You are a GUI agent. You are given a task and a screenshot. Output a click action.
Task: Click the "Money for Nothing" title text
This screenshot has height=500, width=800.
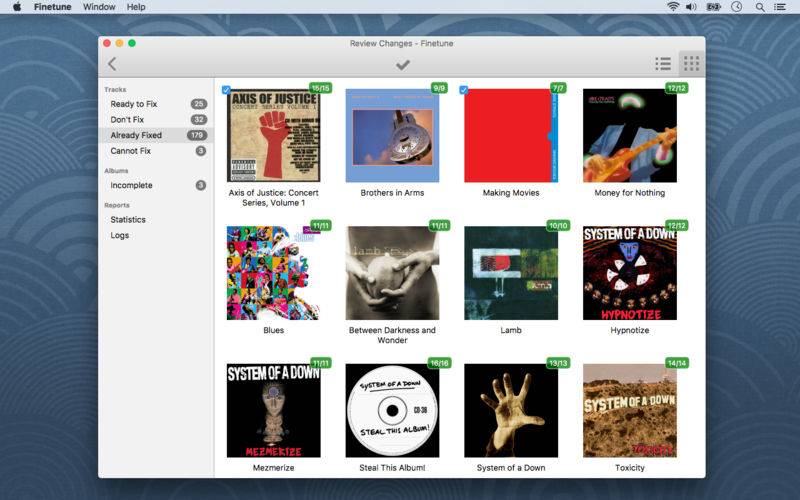[x=630, y=193]
